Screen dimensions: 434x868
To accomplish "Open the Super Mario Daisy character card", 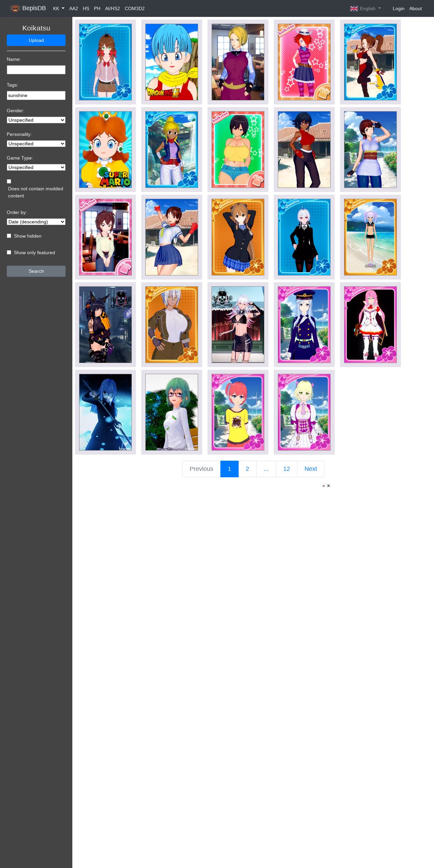I will click(x=105, y=149).
